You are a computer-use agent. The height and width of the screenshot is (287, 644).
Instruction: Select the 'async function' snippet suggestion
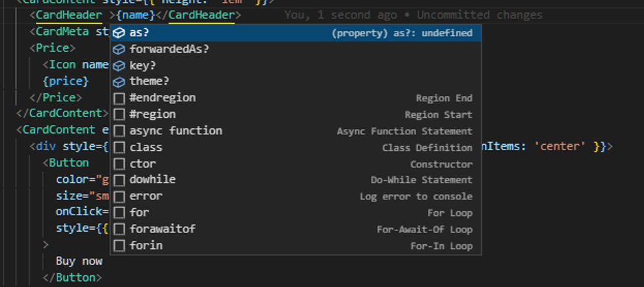point(176,131)
